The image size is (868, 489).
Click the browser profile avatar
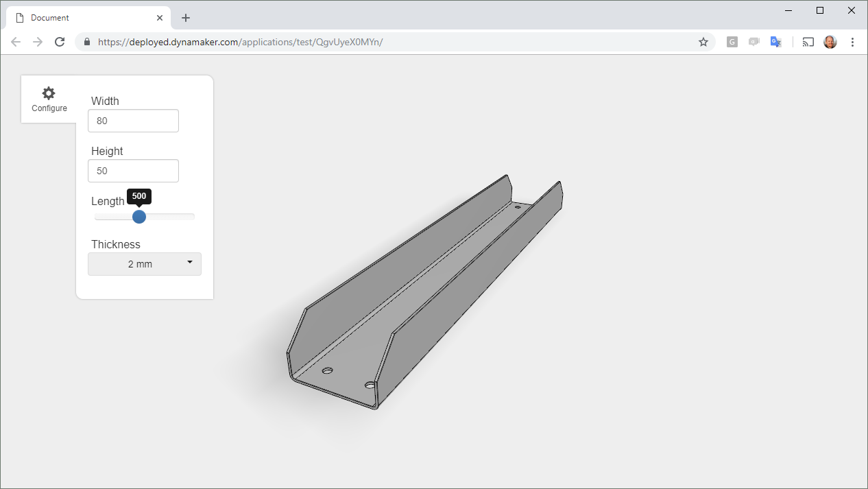click(830, 42)
